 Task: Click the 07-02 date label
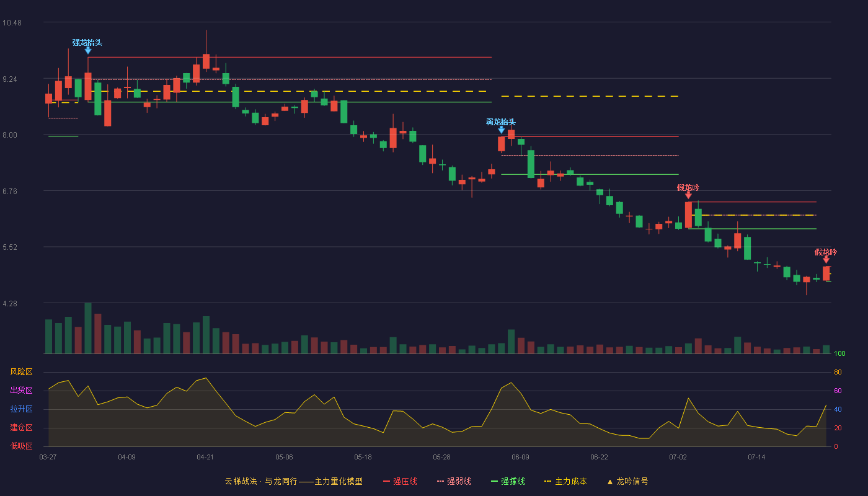(x=678, y=457)
